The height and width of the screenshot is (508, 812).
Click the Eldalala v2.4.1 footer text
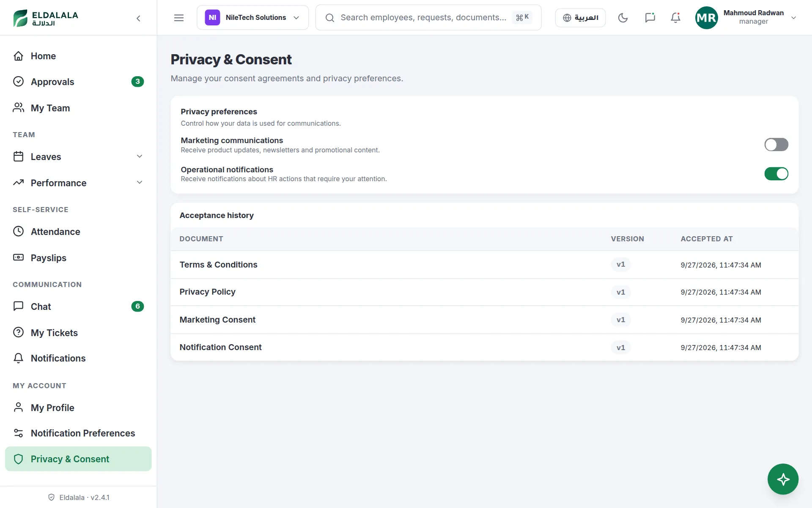click(84, 497)
